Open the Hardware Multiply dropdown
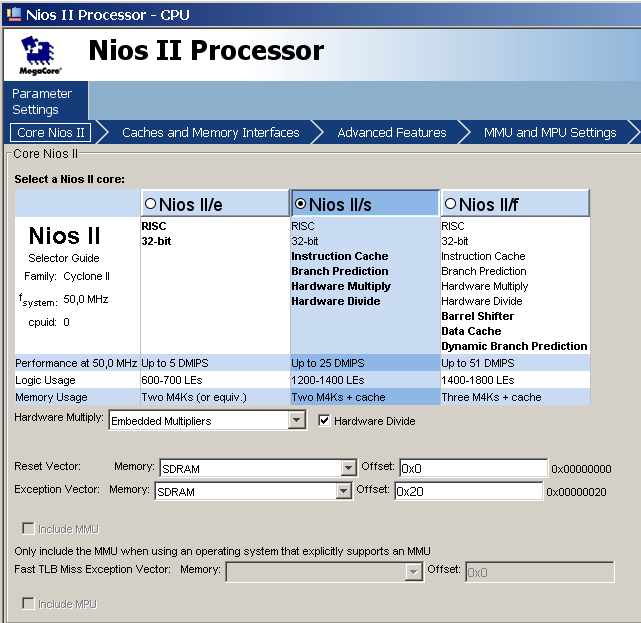The width and height of the screenshot is (641, 623). (296, 420)
